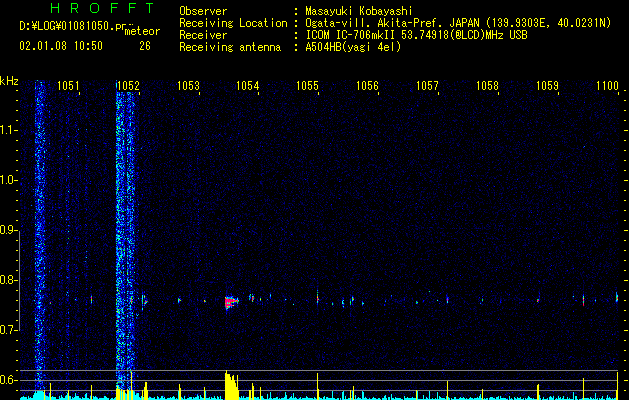Click the date stamp 02.01.08 10:50
The height and width of the screenshot is (400, 629).
point(61,46)
